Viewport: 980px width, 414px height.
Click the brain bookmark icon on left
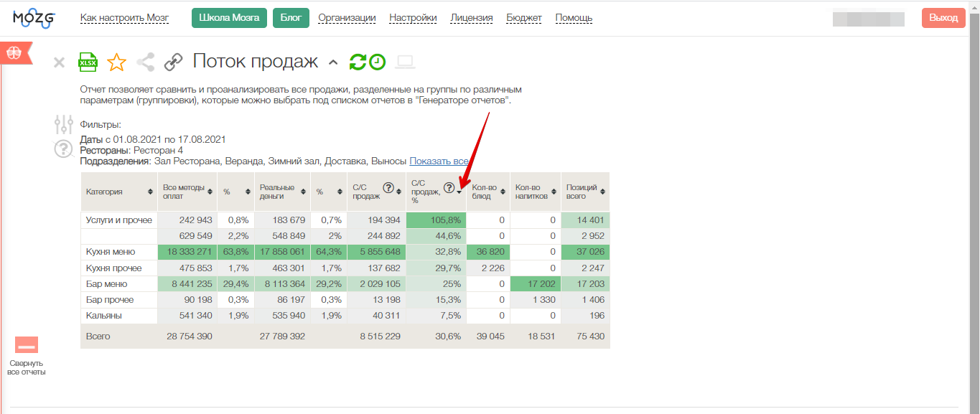click(15, 53)
